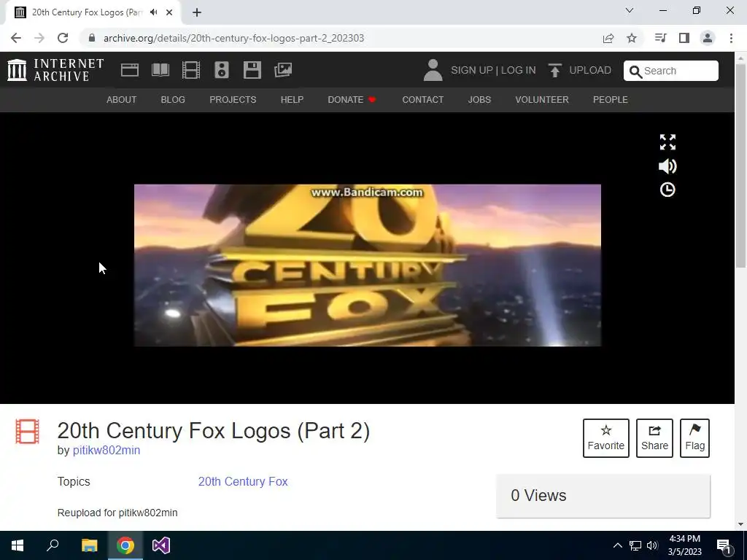The height and width of the screenshot is (560, 747).
Task: Open the HELP menu item
Action: pos(292,99)
